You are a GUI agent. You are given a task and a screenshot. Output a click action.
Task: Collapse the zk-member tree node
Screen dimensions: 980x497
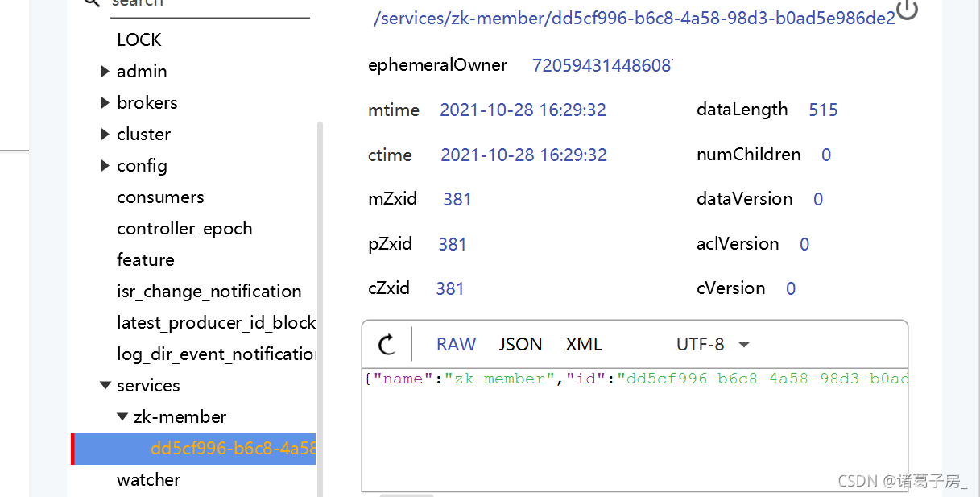[x=122, y=416]
